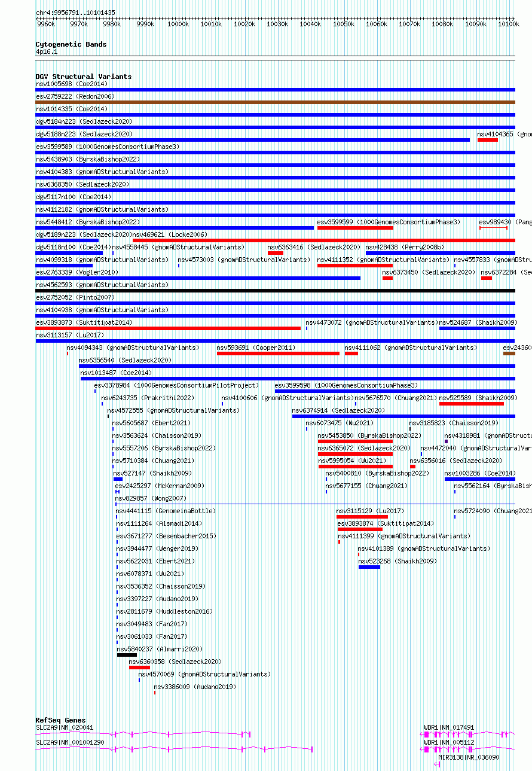Viewport: 532px width, 771px height.
Task: Select nsv4112182 (gnomADStructuralVariants) label
Action: tap(102, 209)
